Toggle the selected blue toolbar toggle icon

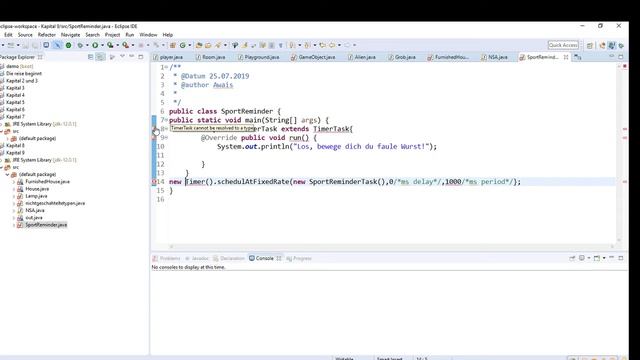click(x=57, y=45)
